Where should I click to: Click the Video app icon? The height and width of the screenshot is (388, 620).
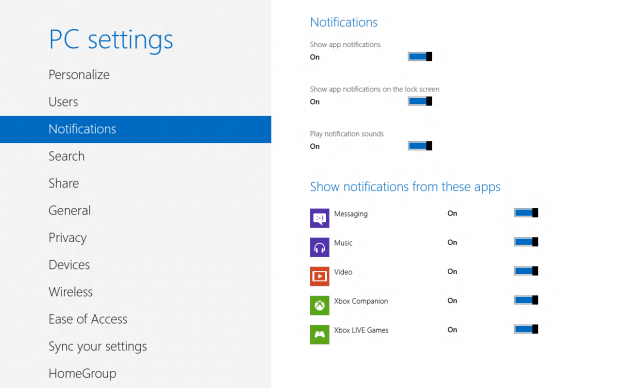tap(319, 276)
